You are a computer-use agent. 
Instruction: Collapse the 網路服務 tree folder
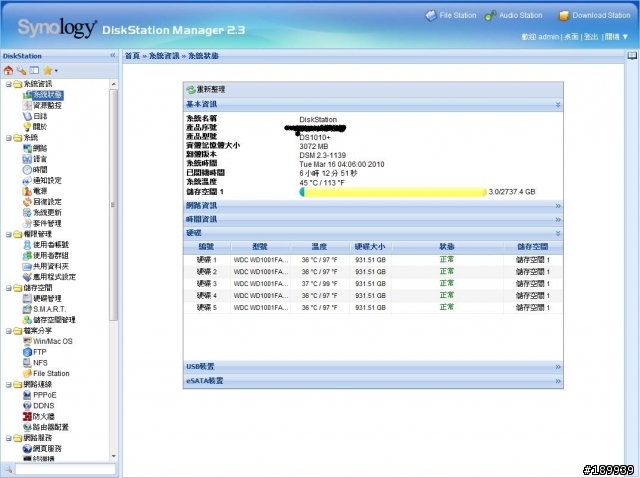coord(9,438)
